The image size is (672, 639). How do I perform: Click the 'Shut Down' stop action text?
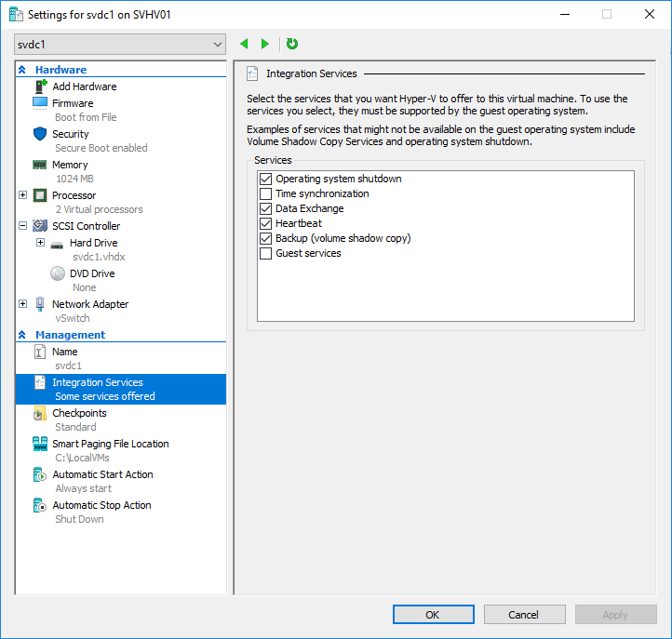pos(79,519)
